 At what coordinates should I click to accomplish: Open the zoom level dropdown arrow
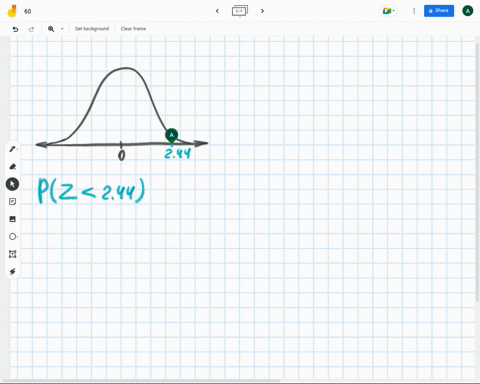62,29
